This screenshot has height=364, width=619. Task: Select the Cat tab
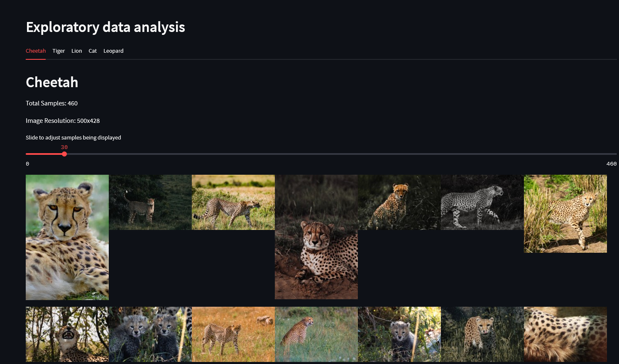pos(93,51)
